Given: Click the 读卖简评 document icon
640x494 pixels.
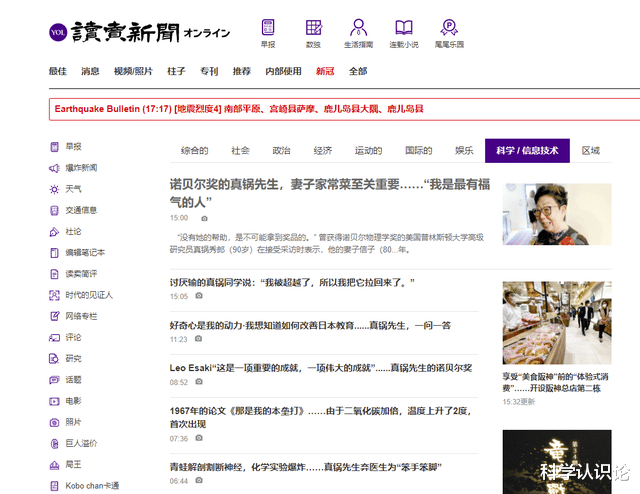Looking at the screenshot, I should pyautogui.click(x=54, y=274).
